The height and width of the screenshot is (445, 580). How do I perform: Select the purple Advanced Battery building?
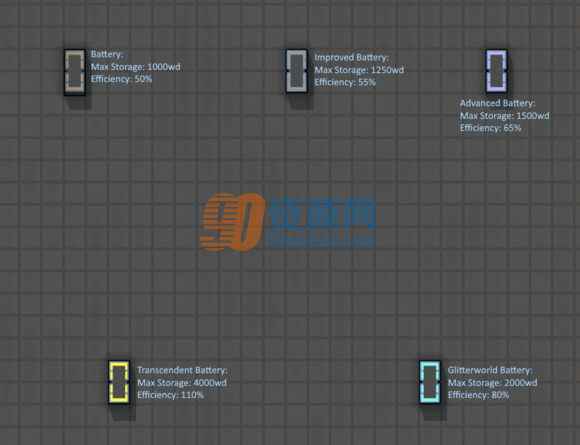[496, 71]
